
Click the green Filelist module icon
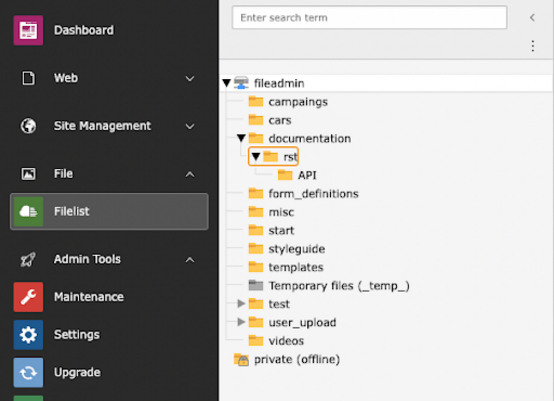point(28,211)
